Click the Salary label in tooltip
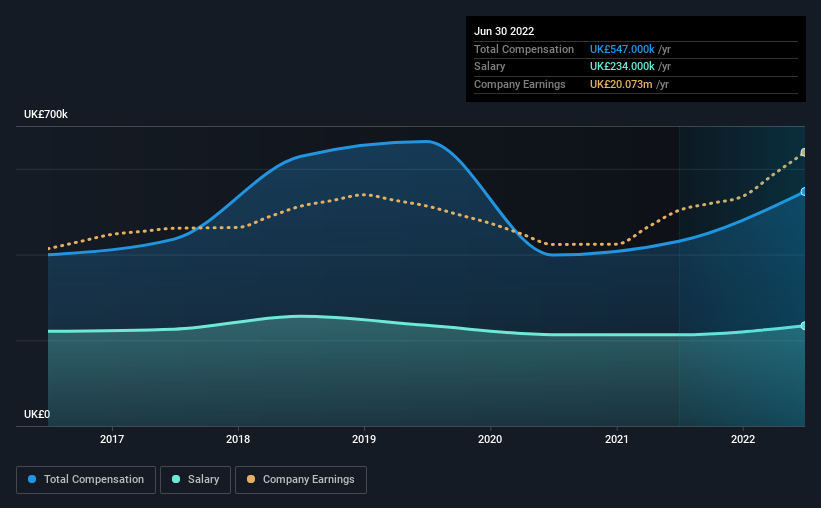The width and height of the screenshot is (821, 508). click(x=490, y=67)
